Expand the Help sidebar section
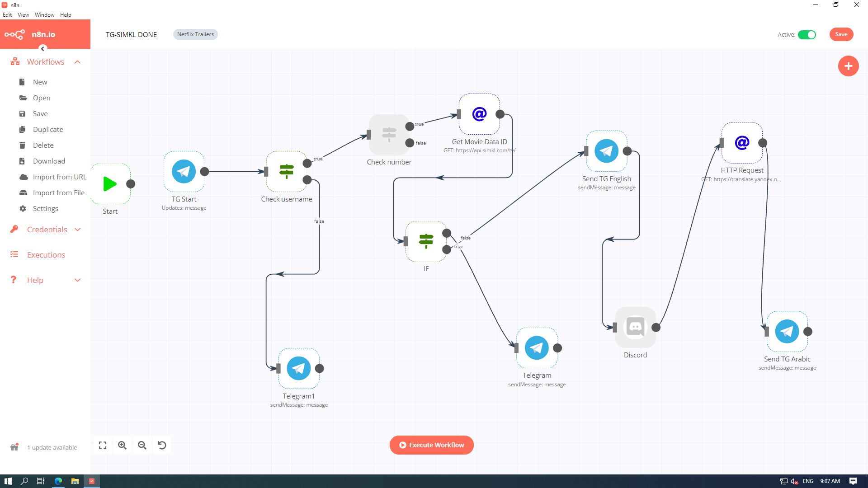The image size is (868, 488). click(x=77, y=280)
